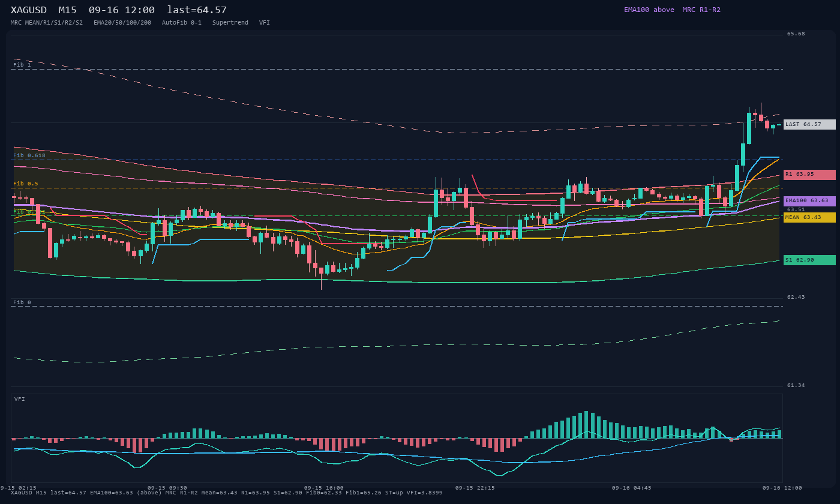Image resolution: width=840 pixels, height=504 pixels.
Task: Click the Fib 0 level label
Action: coord(22,302)
